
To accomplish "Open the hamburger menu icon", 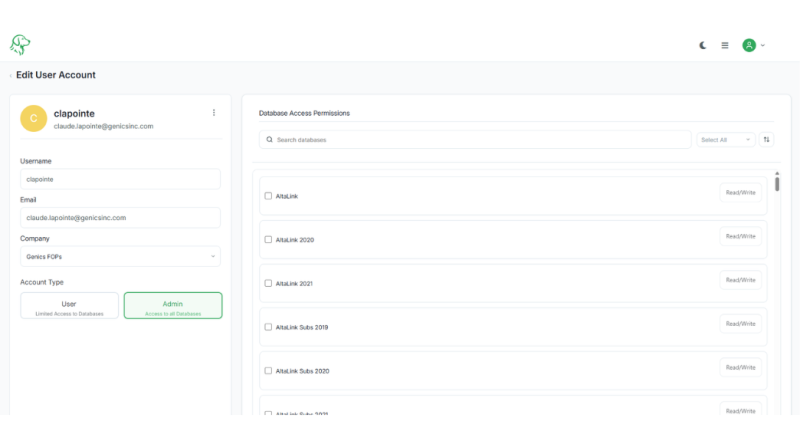I will (x=724, y=45).
